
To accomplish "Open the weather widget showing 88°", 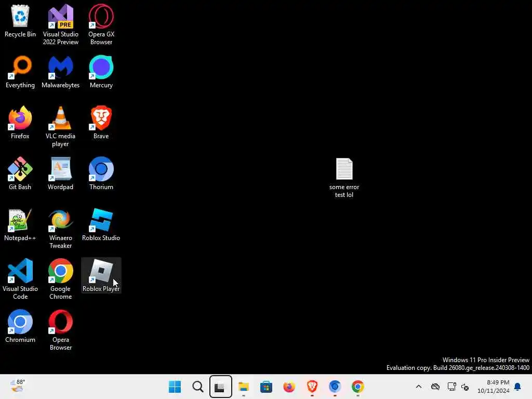I will click(17, 386).
